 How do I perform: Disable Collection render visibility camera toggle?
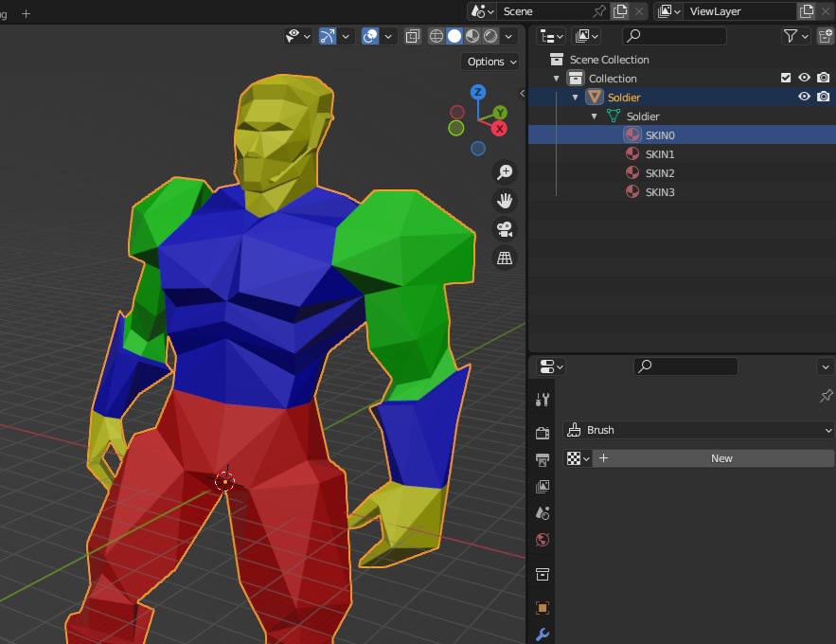click(x=823, y=78)
